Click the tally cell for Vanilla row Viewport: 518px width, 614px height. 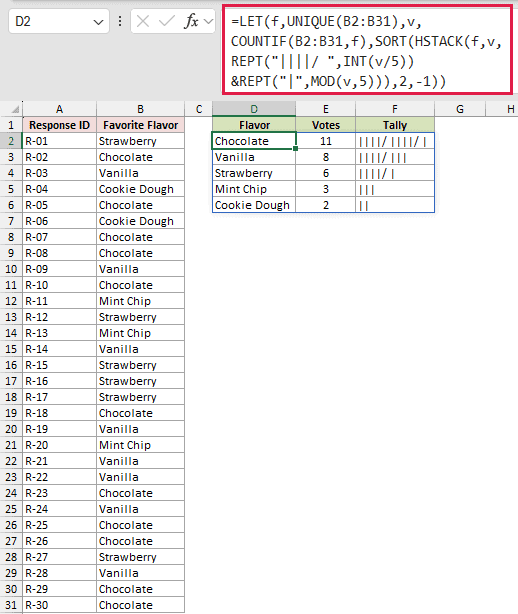pos(395,157)
